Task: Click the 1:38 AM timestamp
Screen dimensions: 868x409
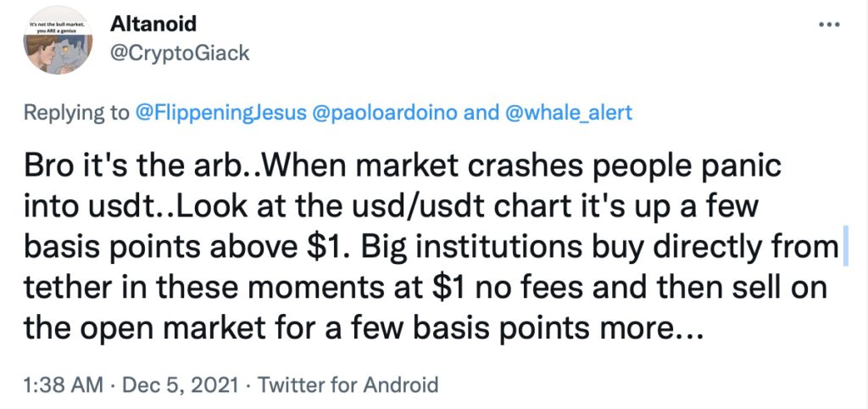Action: click(x=63, y=384)
